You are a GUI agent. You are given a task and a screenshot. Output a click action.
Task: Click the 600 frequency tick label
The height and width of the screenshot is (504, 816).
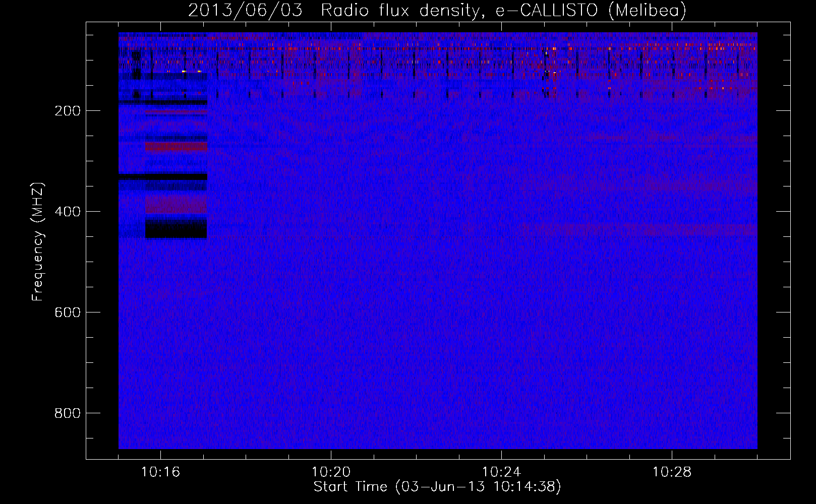(x=68, y=312)
